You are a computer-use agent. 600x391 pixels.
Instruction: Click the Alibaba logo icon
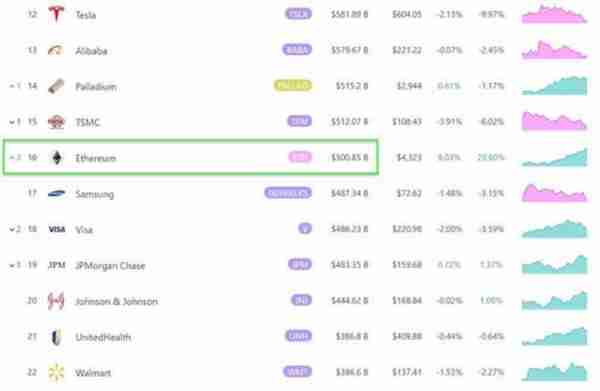pos(56,50)
